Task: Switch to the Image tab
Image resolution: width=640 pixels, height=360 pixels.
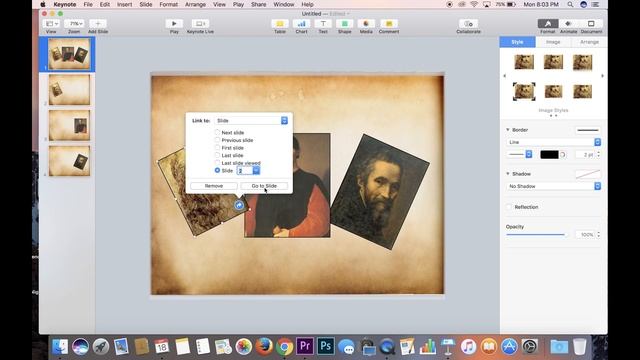Action: pos(553,42)
